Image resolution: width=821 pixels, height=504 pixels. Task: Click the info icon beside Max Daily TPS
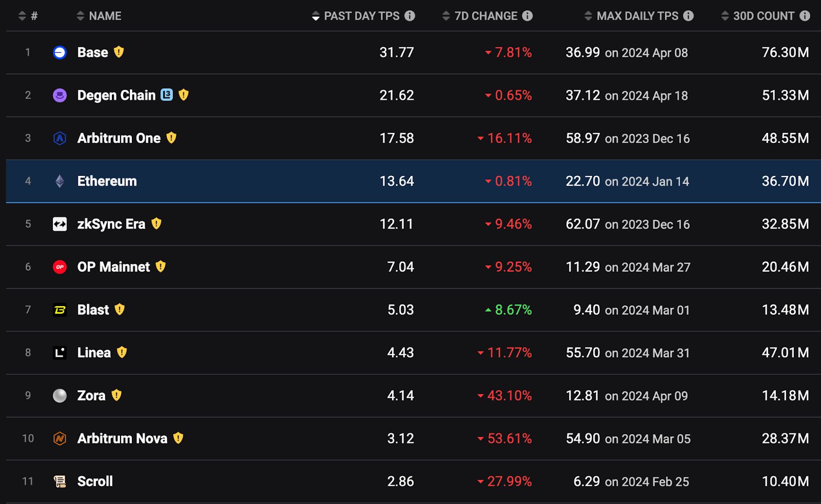(x=689, y=16)
